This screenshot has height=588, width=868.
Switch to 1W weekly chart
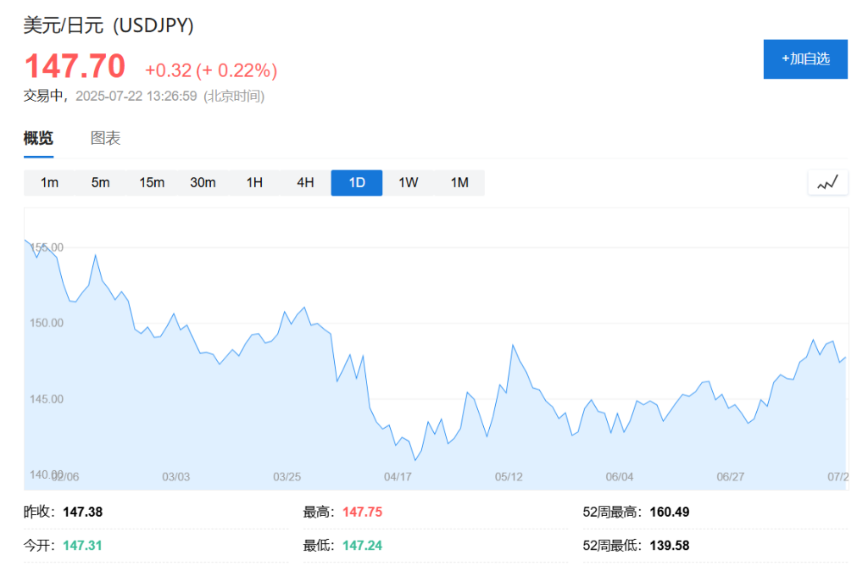point(409,183)
